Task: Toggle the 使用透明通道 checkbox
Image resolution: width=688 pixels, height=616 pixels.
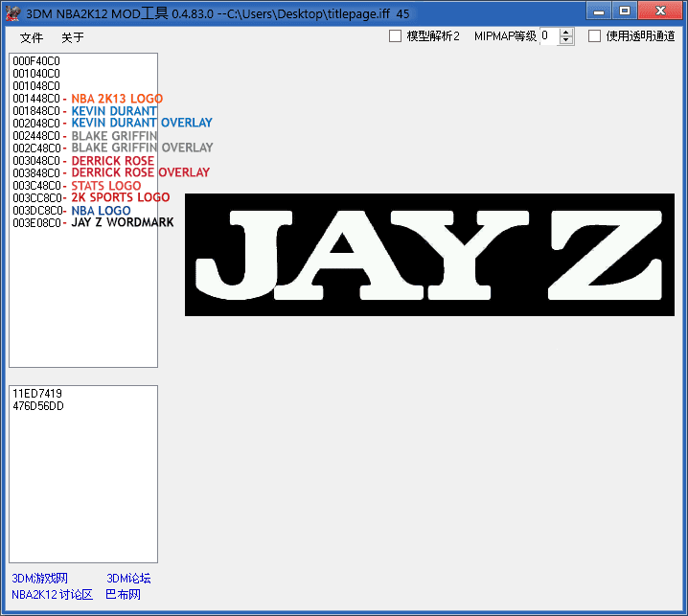Action: pos(594,36)
